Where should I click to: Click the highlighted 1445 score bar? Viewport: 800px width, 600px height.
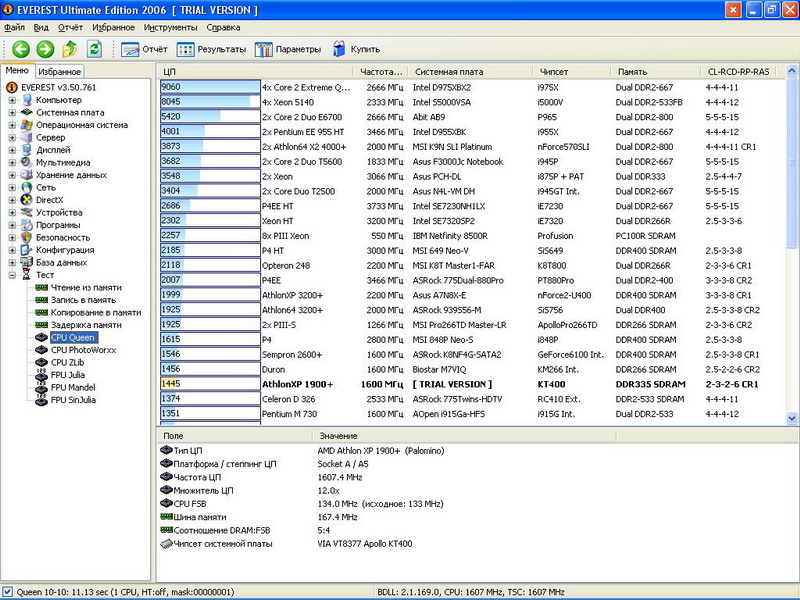click(210, 384)
